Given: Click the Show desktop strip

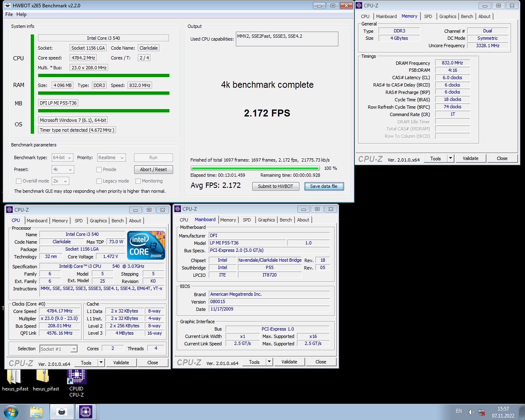Looking at the screenshot, I should (522, 412).
